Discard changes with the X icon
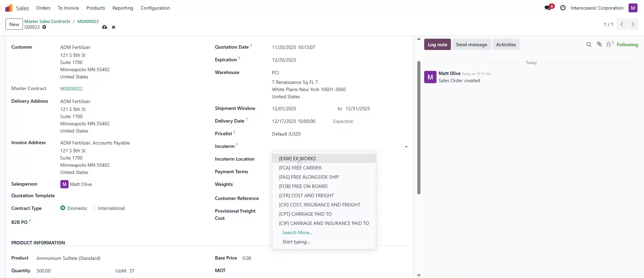The image size is (644, 278). click(114, 27)
